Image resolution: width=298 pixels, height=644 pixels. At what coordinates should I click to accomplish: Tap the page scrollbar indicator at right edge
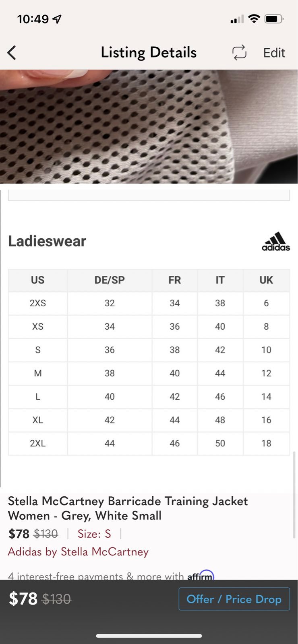tap(294, 495)
